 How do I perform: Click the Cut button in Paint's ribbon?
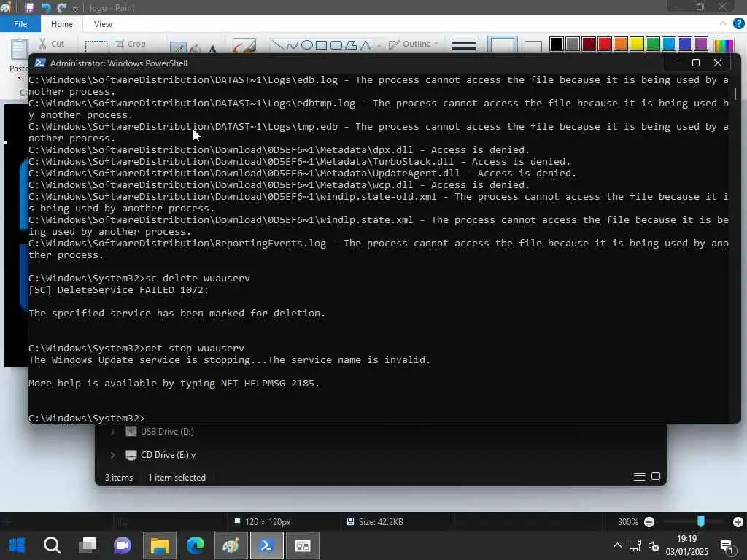(52, 44)
